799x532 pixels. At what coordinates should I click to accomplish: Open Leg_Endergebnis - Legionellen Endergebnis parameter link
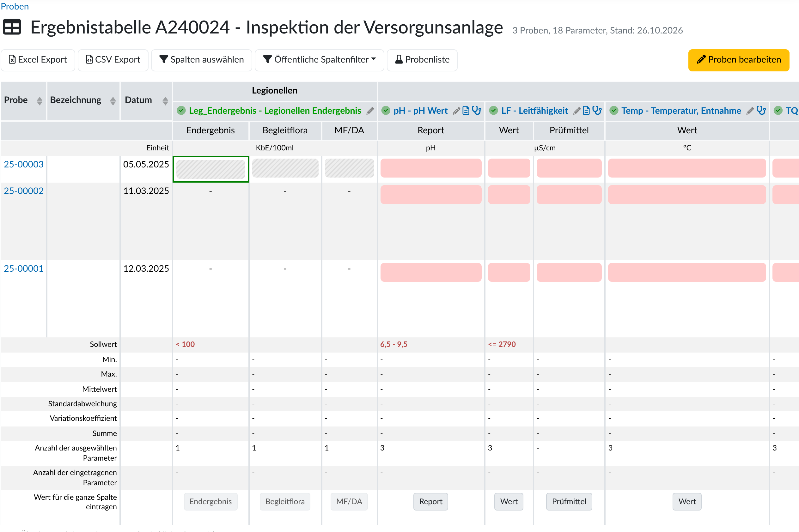click(x=275, y=111)
